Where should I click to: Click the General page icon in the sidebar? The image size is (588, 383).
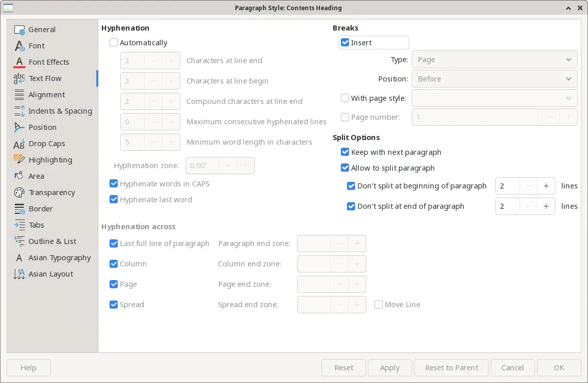[19, 30]
